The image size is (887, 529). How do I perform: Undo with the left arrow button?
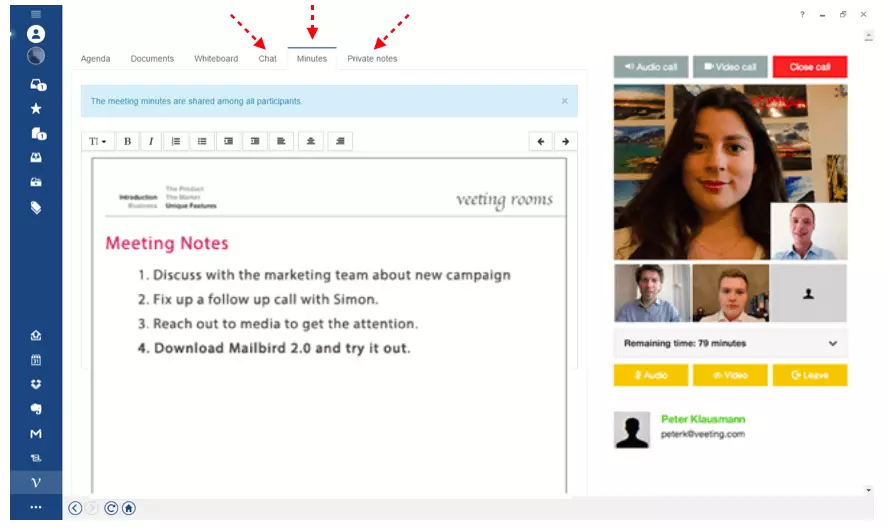click(x=541, y=141)
